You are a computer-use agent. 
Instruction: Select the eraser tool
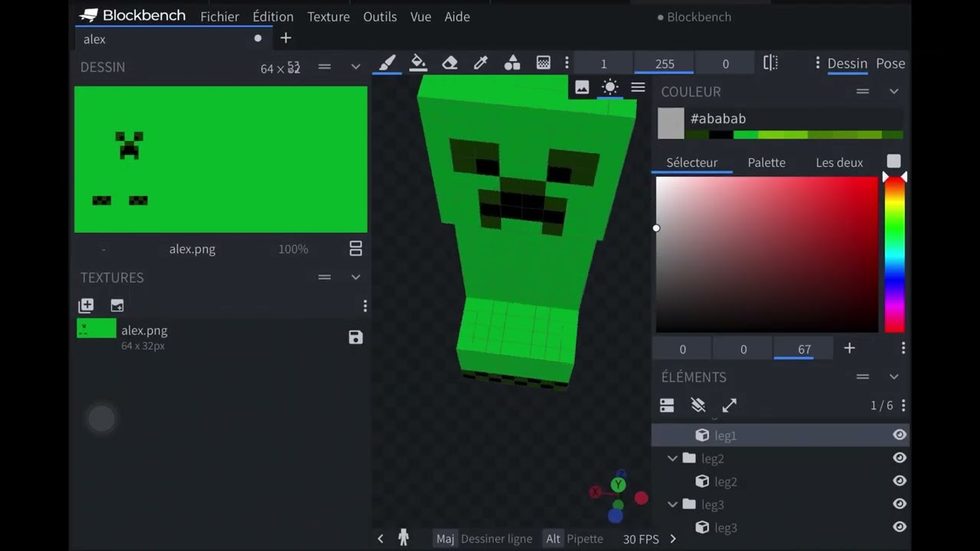pos(450,63)
